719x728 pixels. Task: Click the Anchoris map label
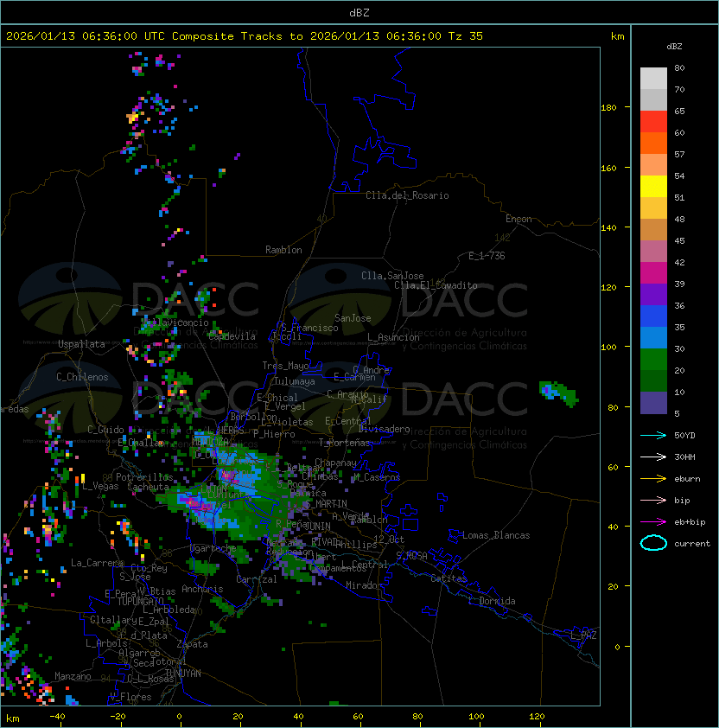tap(202, 589)
